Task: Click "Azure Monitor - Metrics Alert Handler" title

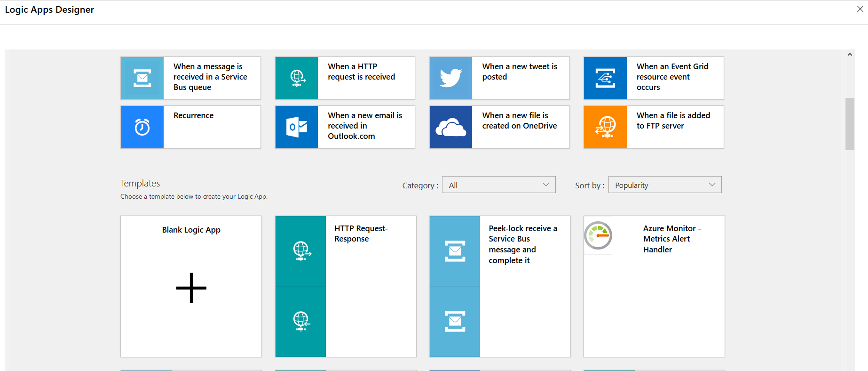Action: 672,239
